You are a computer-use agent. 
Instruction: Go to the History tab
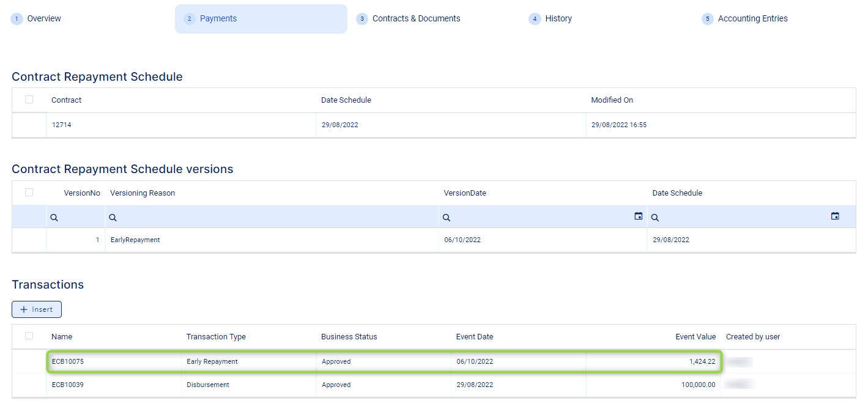pos(558,19)
